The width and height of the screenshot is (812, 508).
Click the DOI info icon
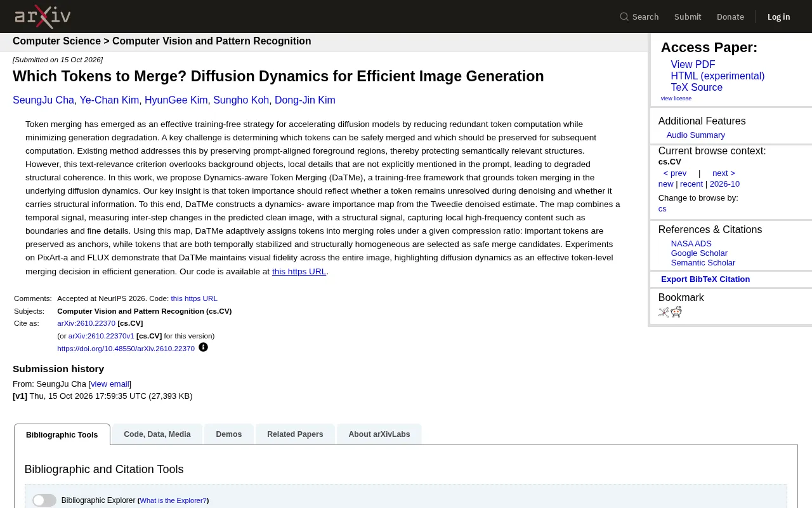tap(203, 347)
